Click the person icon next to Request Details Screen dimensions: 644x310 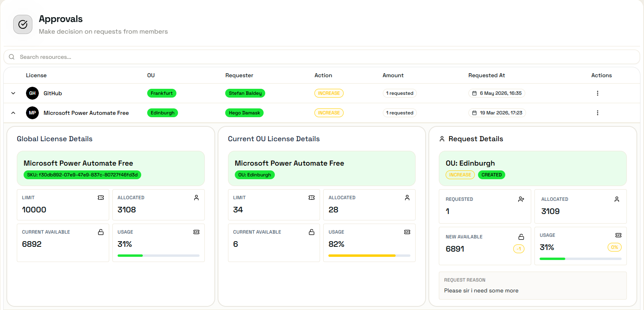pyautogui.click(x=442, y=139)
